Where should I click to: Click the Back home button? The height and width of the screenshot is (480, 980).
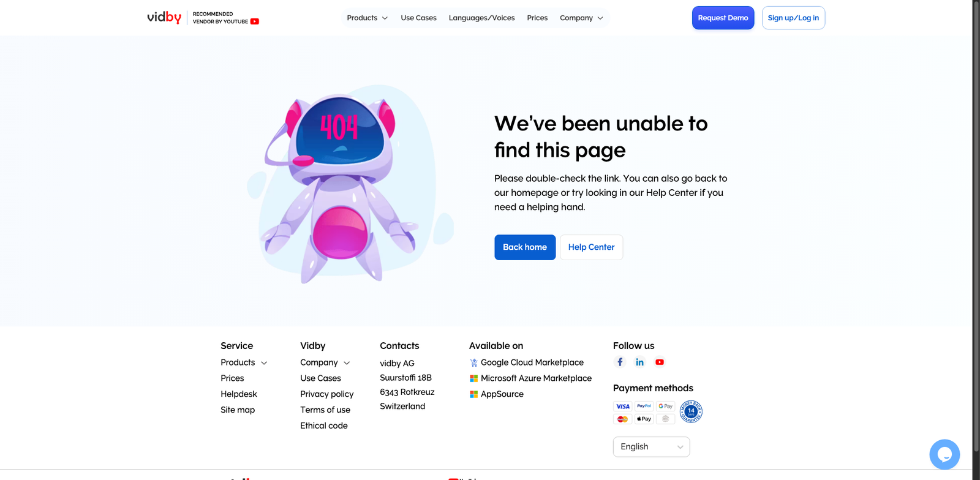click(x=525, y=247)
